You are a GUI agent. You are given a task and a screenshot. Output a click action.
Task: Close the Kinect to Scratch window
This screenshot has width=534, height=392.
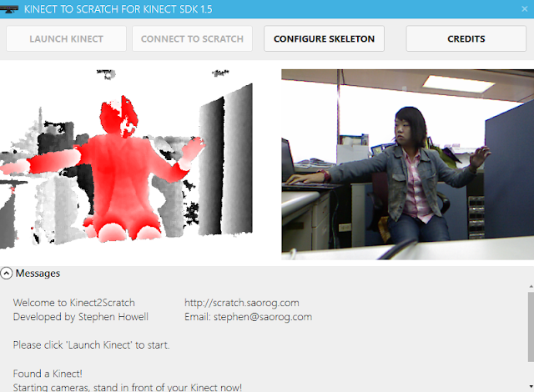click(x=525, y=9)
